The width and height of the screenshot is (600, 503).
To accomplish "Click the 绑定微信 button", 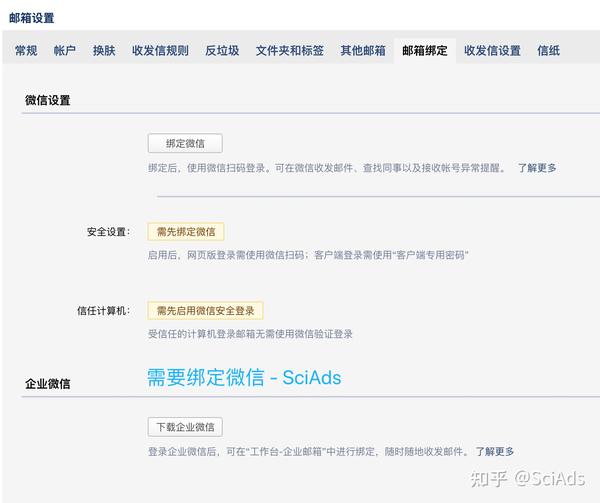I will (x=185, y=143).
